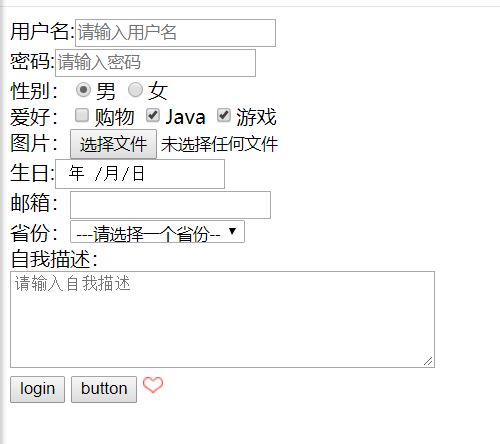Select the 女 radio button

[x=135, y=90]
